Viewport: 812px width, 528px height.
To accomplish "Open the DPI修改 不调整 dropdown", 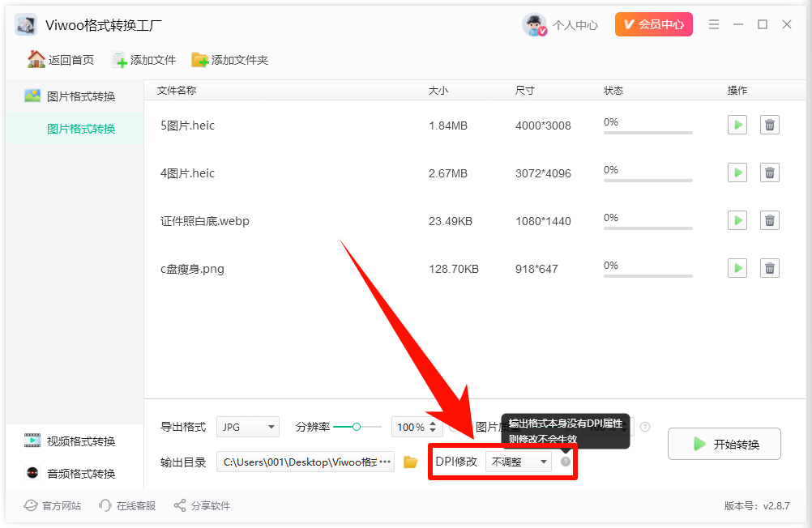I will coord(519,462).
